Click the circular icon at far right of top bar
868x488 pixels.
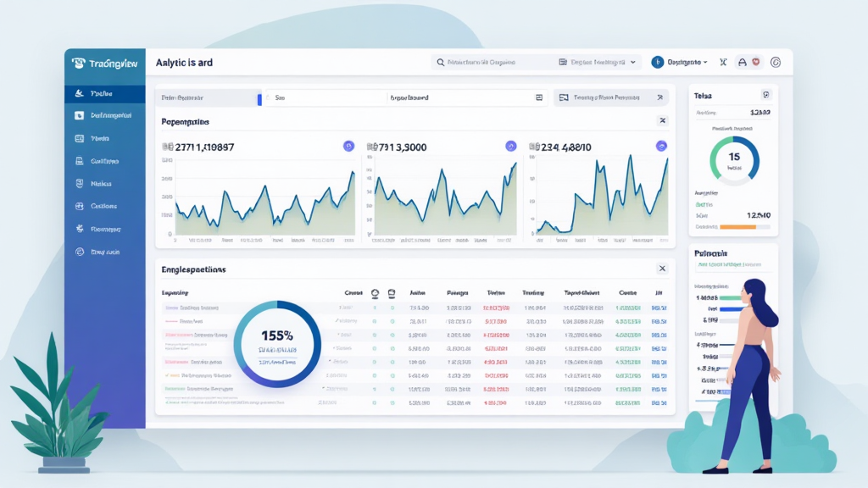[775, 62]
